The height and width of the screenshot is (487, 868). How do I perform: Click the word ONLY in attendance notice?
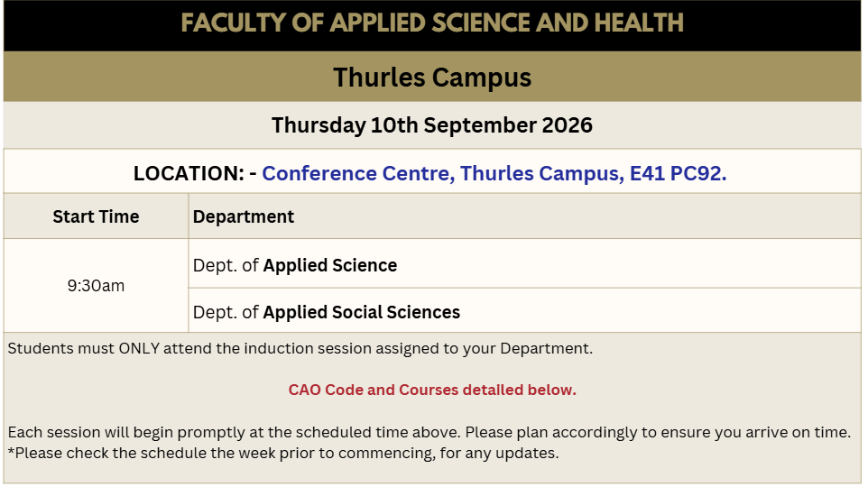click(139, 349)
